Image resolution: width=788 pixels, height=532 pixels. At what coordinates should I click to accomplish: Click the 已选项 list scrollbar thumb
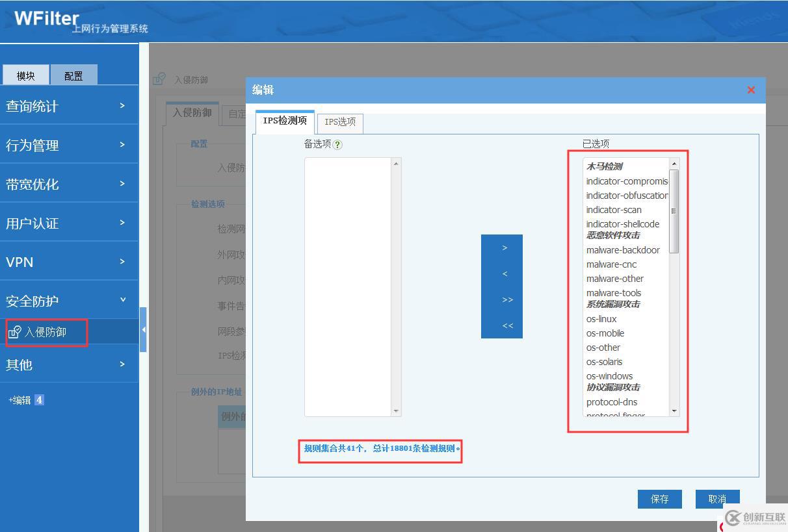point(674,211)
